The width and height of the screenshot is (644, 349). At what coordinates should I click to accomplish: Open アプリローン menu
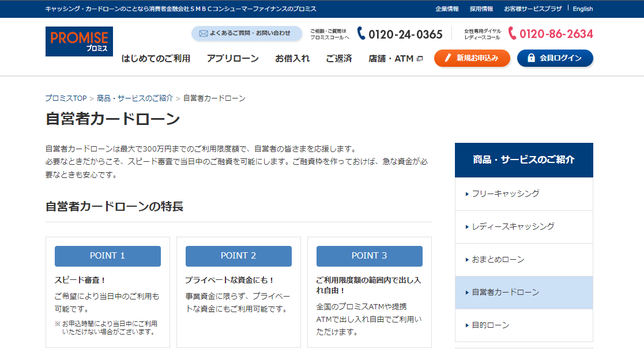click(233, 59)
